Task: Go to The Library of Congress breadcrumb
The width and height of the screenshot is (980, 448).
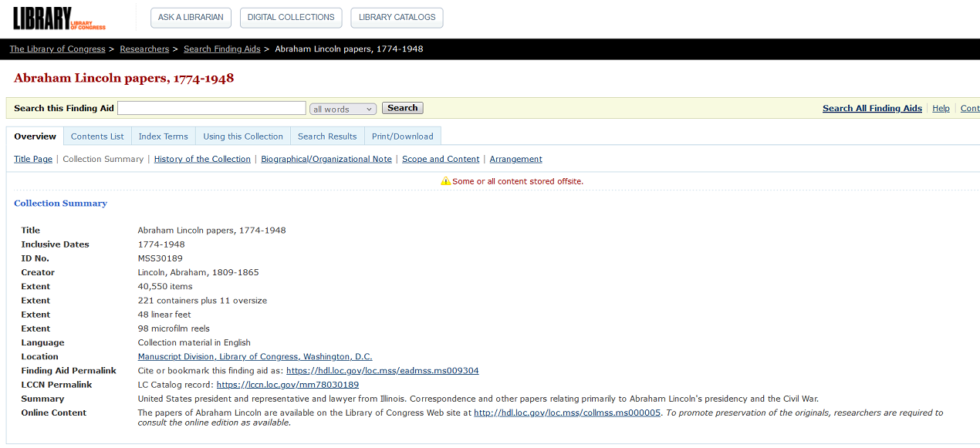Action: tap(57, 49)
